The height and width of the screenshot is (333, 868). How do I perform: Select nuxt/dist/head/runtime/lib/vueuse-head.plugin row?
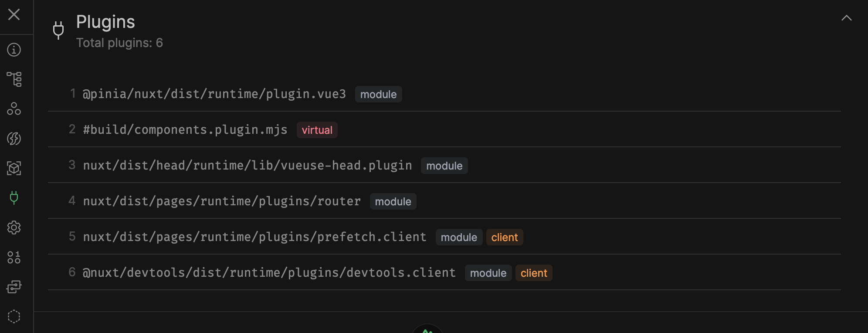(444, 165)
